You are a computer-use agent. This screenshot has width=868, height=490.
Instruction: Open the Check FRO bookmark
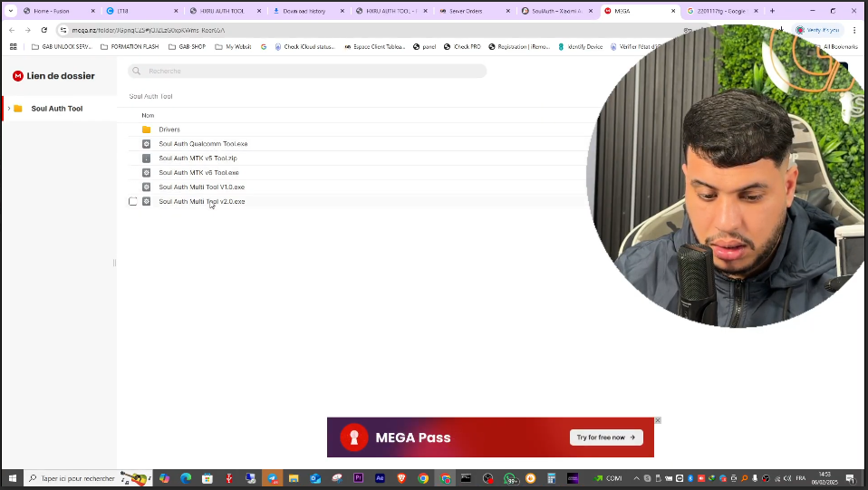point(462,47)
